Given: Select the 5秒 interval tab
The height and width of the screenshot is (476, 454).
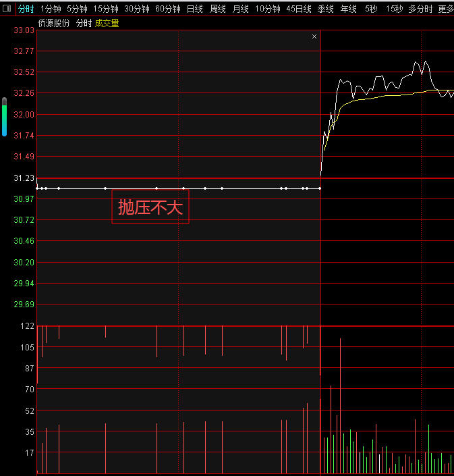Looking at the screenshot, I should (x=372, y=9).
